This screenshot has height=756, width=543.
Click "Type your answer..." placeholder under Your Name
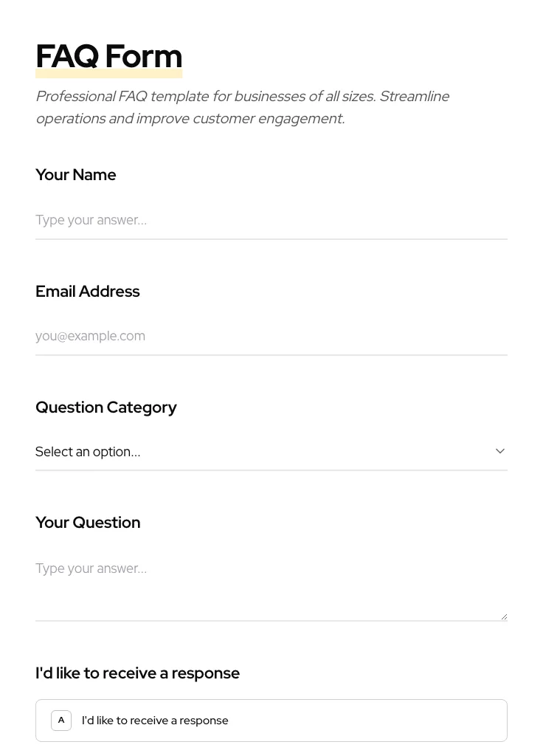coord(91,220)
